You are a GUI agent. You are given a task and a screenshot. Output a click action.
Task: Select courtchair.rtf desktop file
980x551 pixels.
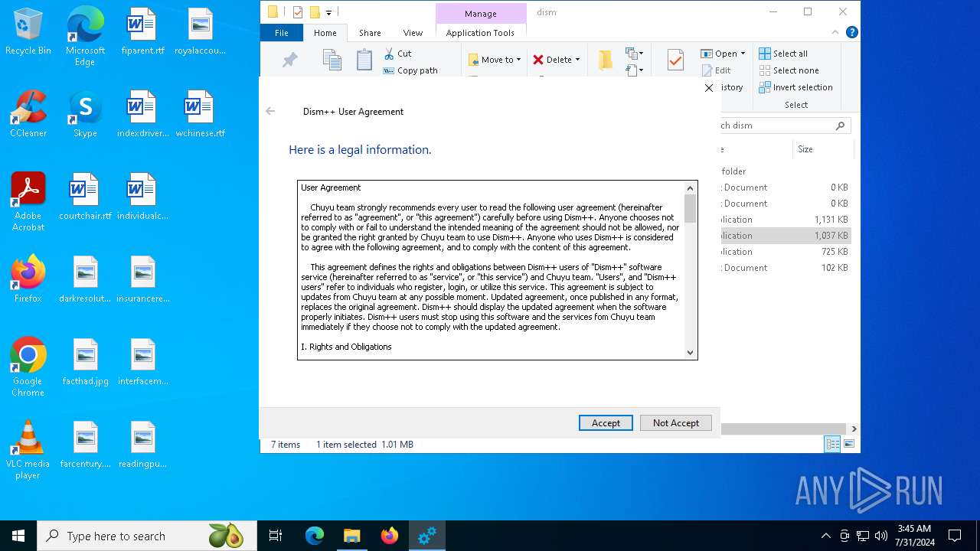point(85,197)
